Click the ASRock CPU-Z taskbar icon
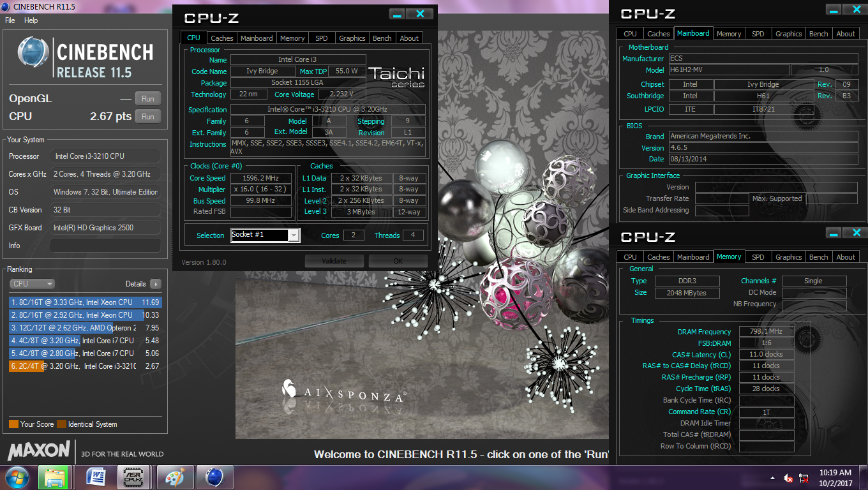 [x=135, y=477]
